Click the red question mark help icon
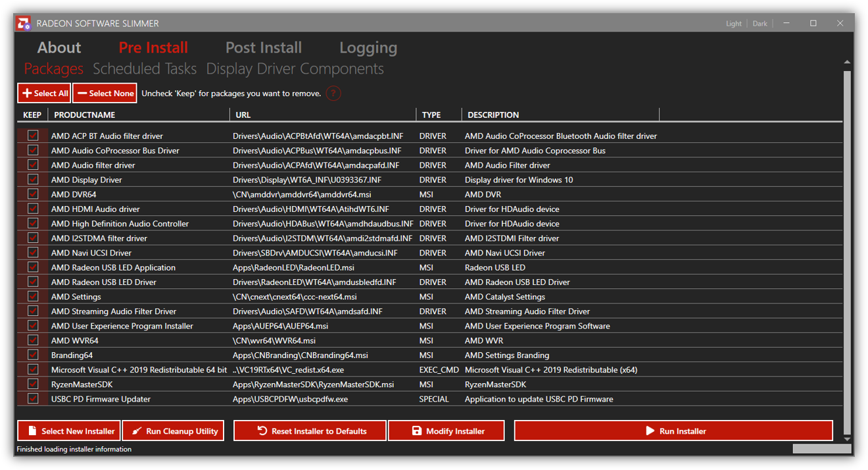The height and width of the screenshot is (470, 868). [x=333, y=93]
